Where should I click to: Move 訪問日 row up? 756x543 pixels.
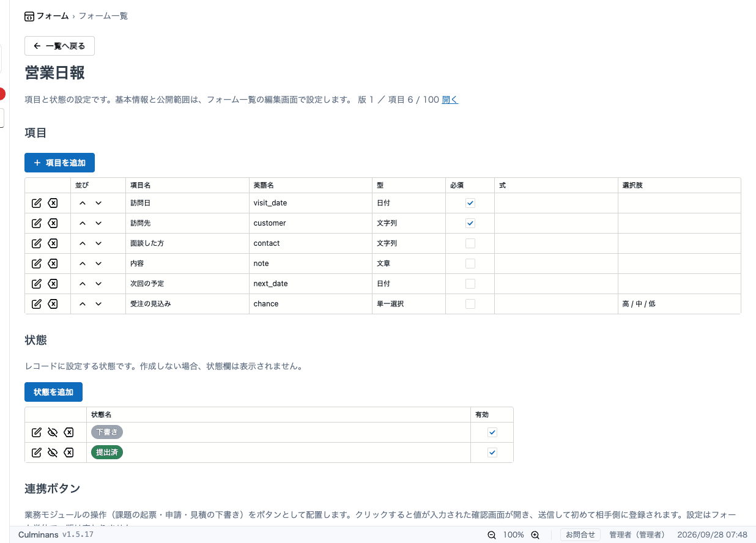click(x=83, y=203)
